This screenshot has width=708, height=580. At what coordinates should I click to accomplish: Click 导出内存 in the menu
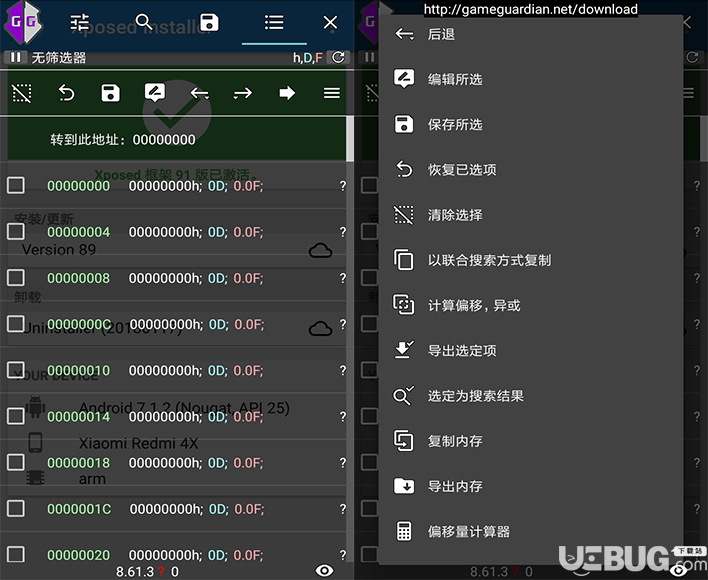pyautogui.click(x=455, y=486)
